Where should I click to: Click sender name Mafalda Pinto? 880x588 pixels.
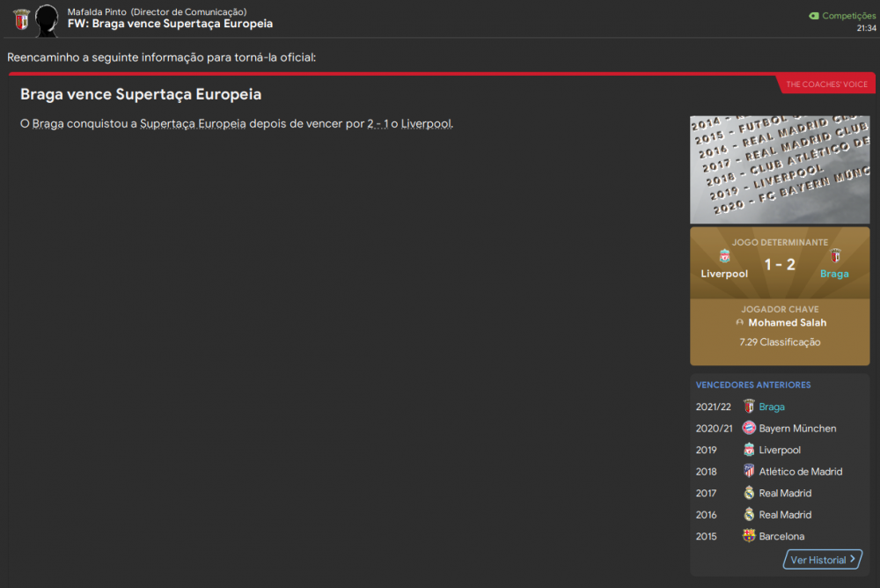point(97,11)
